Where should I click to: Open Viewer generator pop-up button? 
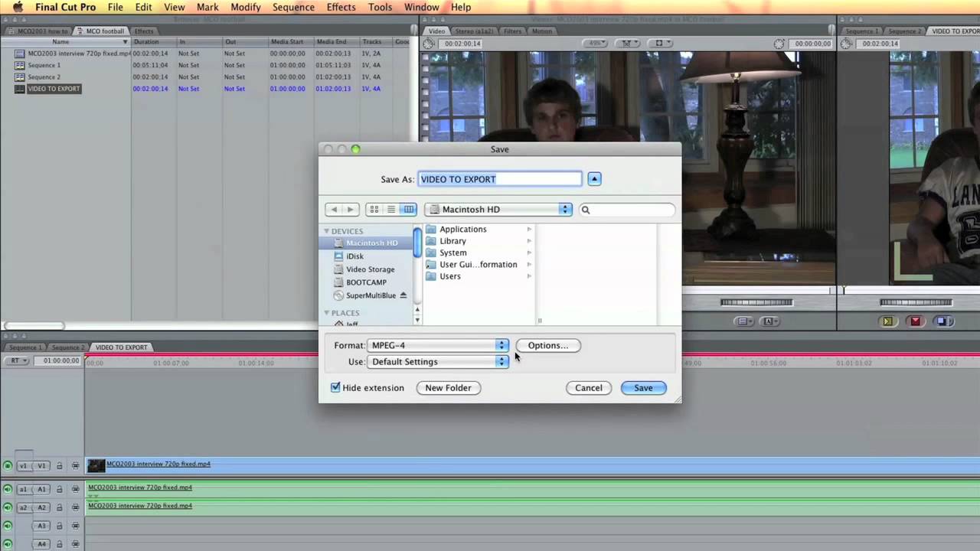click(x=769, y=321)
